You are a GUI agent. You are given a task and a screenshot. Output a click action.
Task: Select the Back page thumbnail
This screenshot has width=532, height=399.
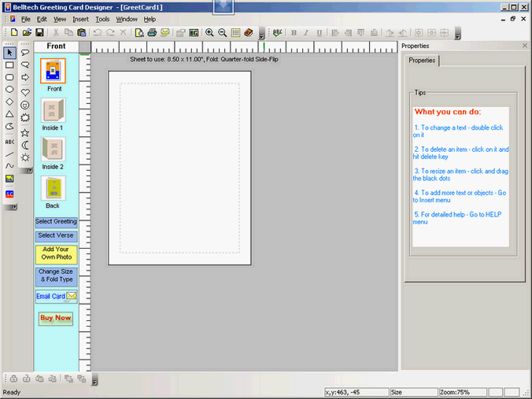(x=53, y=188)
